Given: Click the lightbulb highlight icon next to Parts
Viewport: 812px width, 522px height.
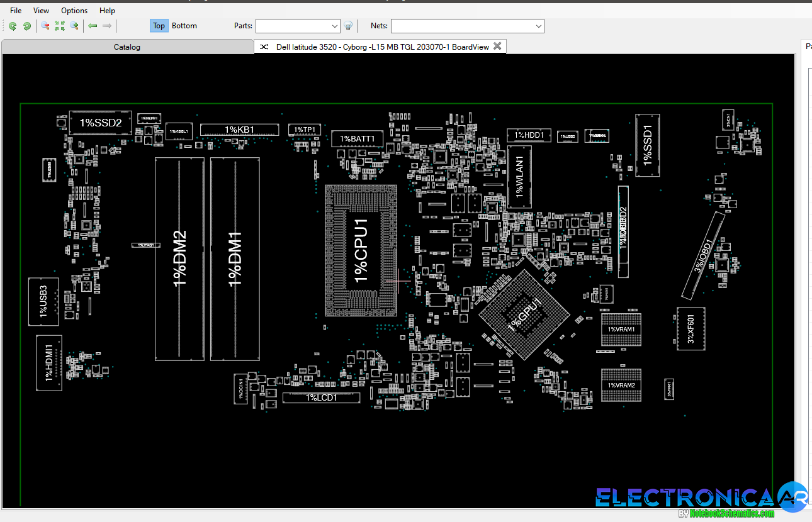Looking at the screenshot, I should click(348, 26).
